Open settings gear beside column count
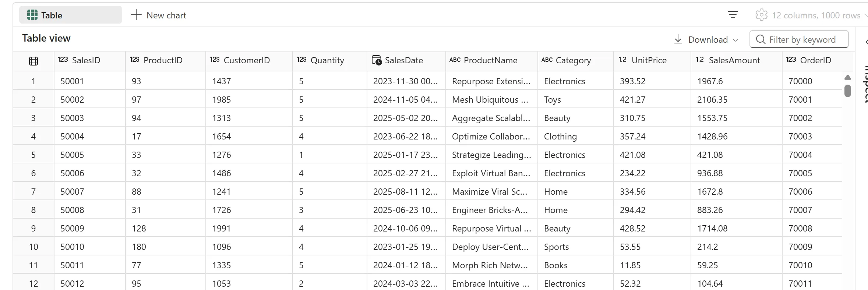Viewport: 868px width, 290px height. [x=761, y=15]
